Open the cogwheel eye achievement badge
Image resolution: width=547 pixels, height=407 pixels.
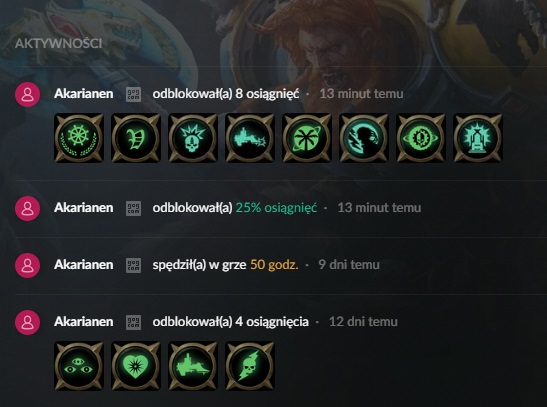tap(420, 138)
